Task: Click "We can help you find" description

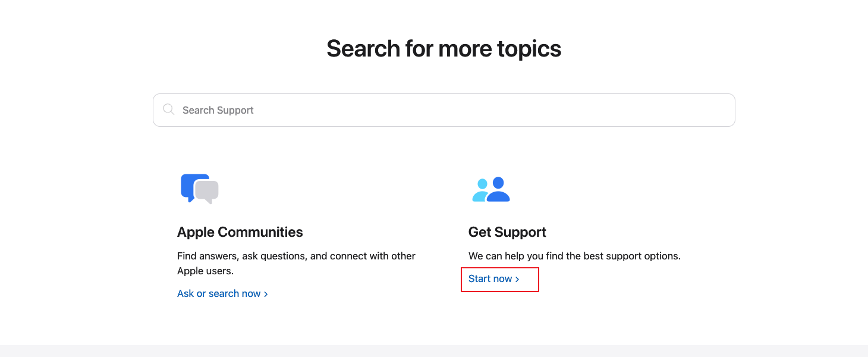Action: pos(574,256)
